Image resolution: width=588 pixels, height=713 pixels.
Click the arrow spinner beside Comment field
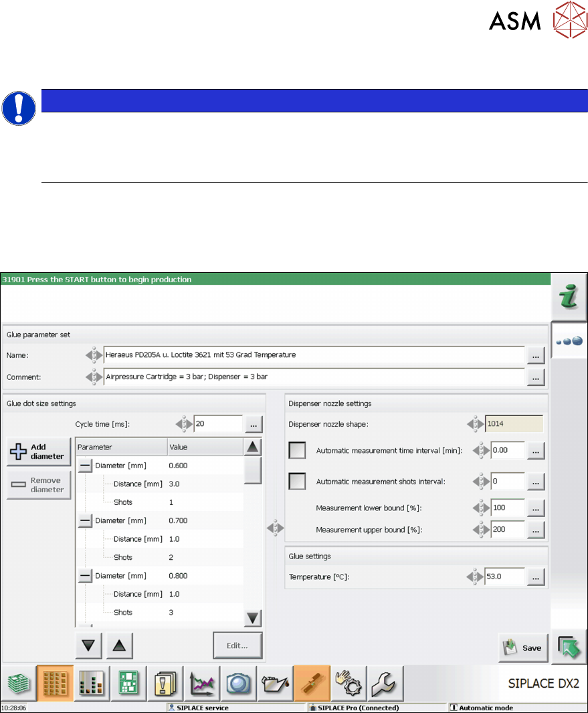pyautogui.click(x=94, y=377)
